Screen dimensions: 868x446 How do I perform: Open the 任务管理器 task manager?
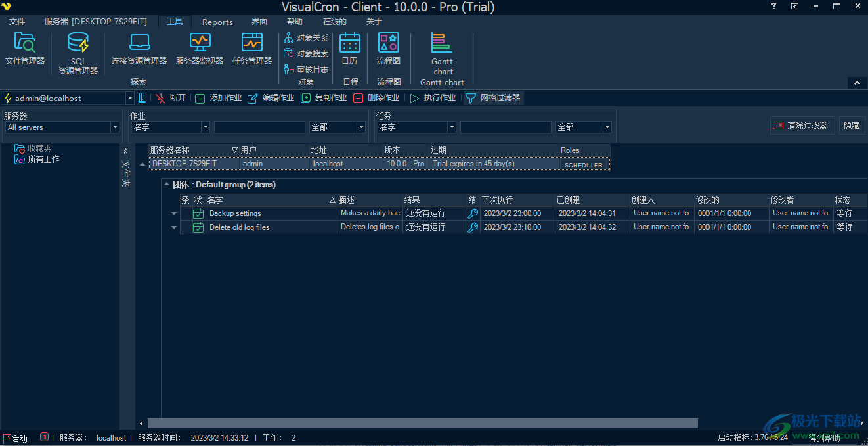point(252,49)
